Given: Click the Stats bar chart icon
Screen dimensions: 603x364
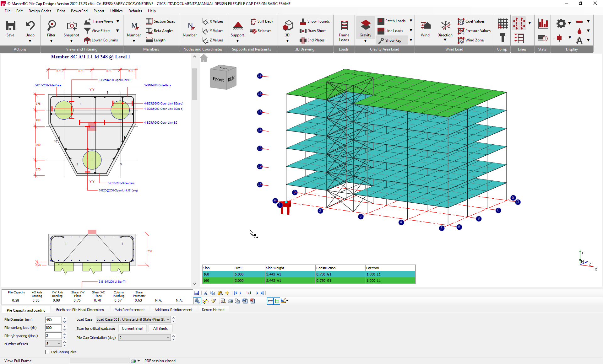Looking at the screenshot, I should coord(542,24).
